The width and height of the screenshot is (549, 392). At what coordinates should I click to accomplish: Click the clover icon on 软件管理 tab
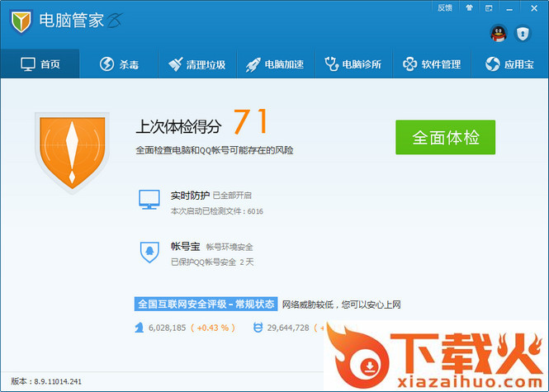(x=410, y=64)
